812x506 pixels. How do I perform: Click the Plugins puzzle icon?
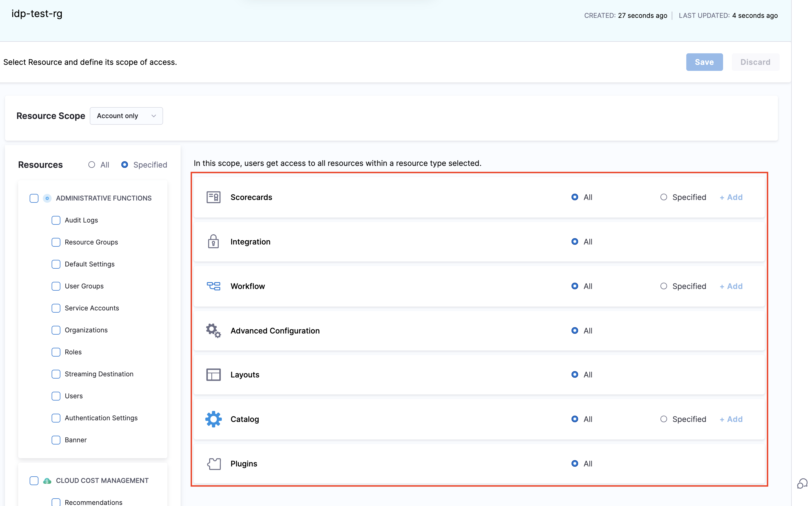click(214, 463)
